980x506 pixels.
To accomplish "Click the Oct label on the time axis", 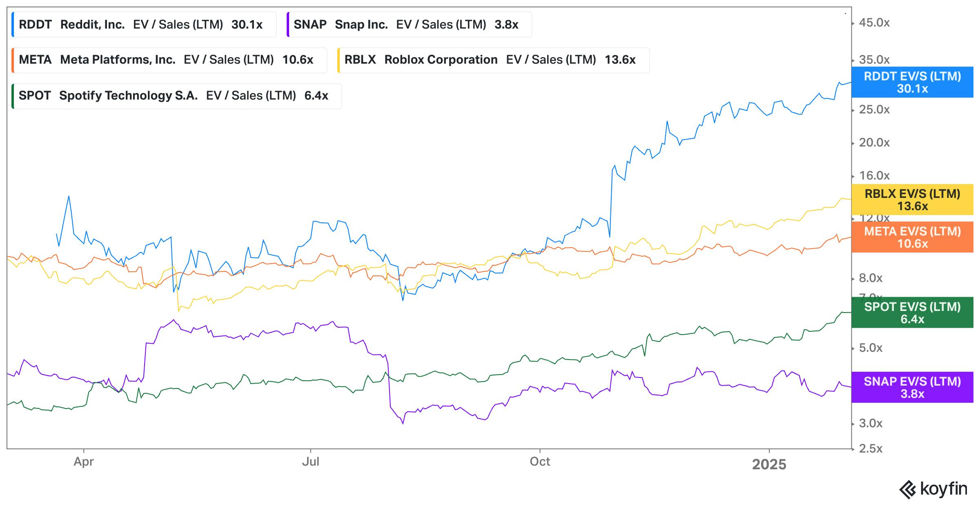I will tap(540, 462).
